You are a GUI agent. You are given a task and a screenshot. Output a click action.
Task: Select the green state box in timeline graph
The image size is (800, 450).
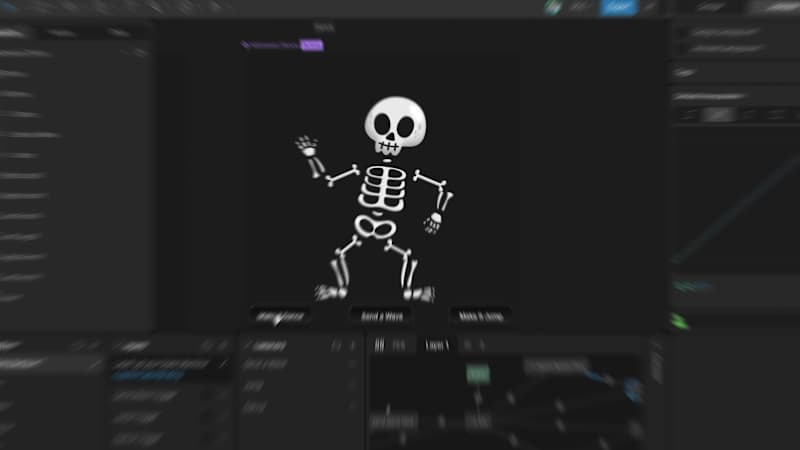(478, 375)
